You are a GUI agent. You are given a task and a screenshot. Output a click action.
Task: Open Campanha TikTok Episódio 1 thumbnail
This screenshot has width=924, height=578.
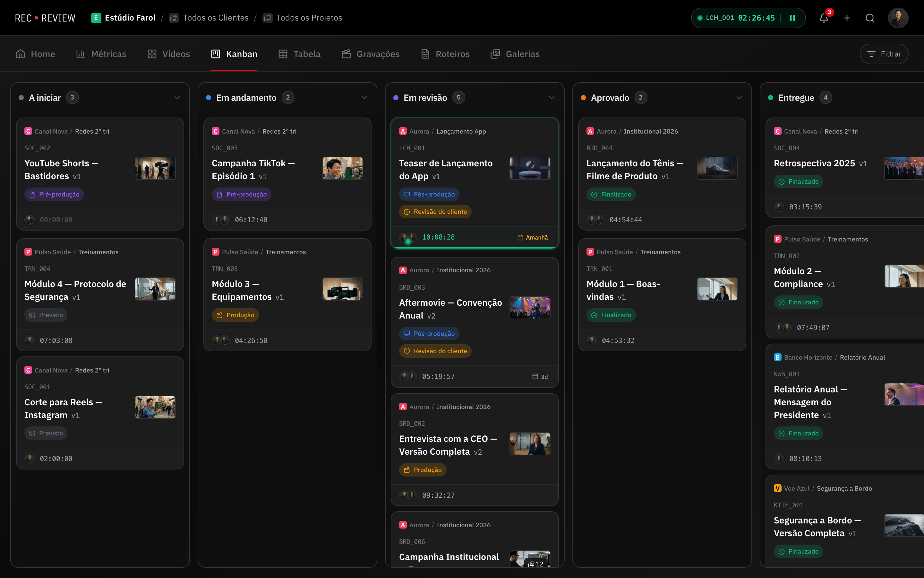343,168
